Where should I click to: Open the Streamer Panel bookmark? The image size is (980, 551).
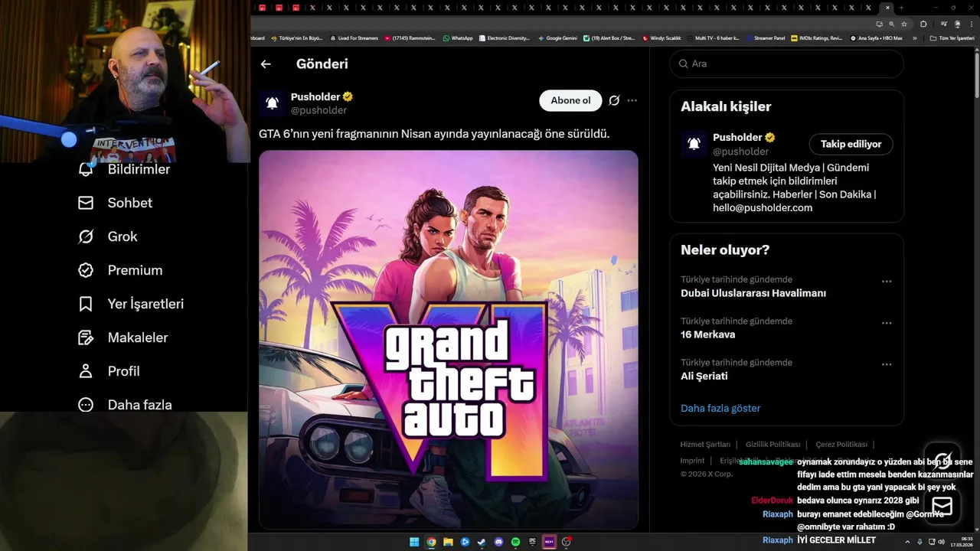[x=766, y=37]
